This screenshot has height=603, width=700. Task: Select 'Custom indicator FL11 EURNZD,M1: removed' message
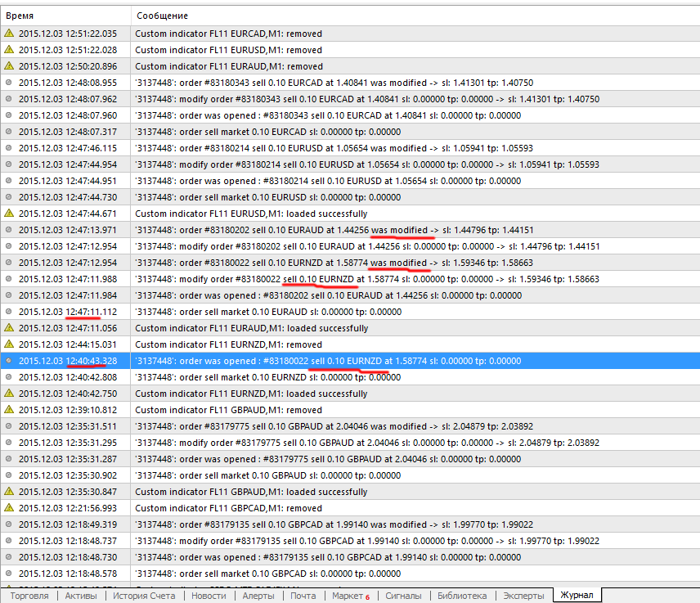click(x=229, y=344)
